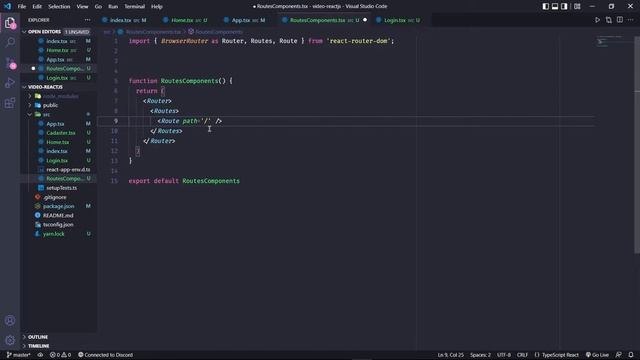Open Run and Debug view
The image size is (640, 360).
pyautogui.click(x=10, y=83)
